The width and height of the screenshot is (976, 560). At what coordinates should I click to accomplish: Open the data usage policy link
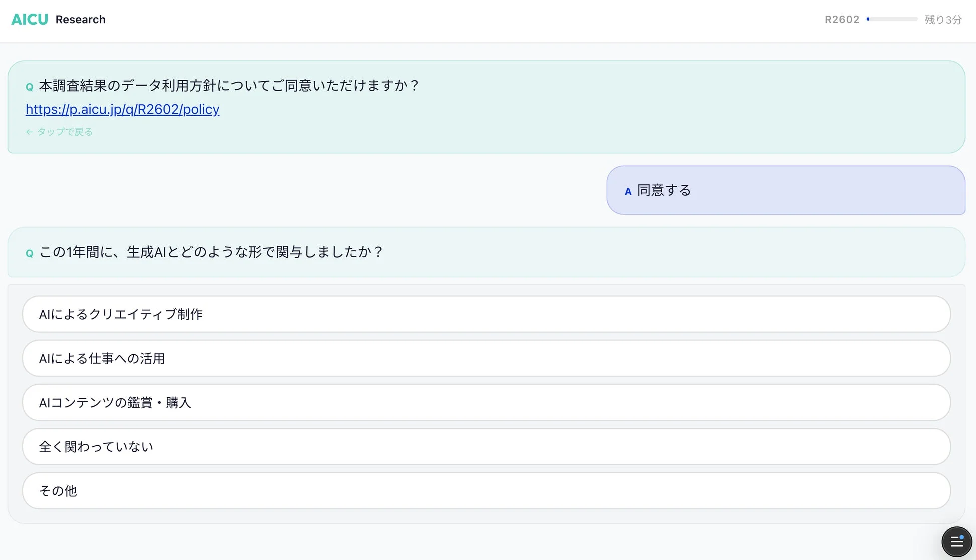coord(122,109)
